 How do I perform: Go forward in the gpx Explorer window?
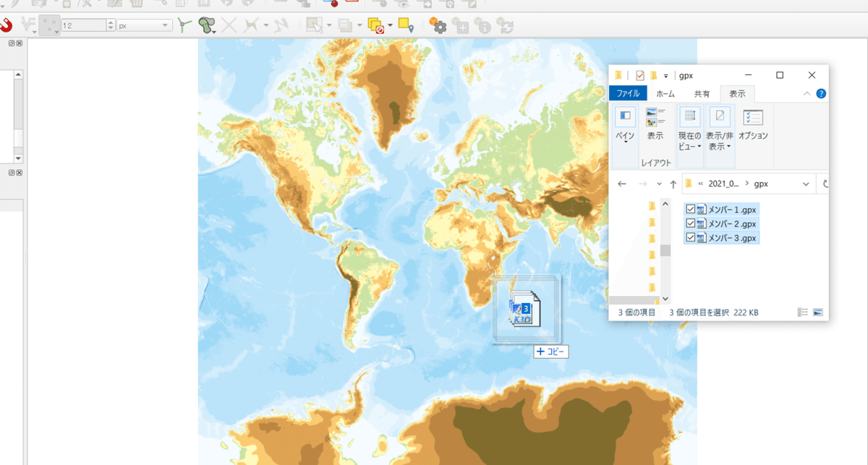point(643,184)
